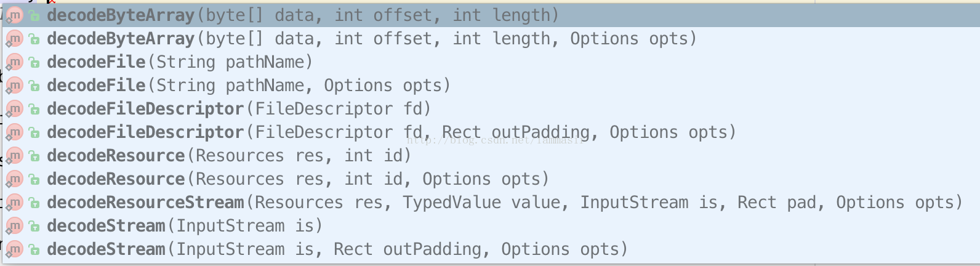Click method icon beside decodeResourceStream

14,202
